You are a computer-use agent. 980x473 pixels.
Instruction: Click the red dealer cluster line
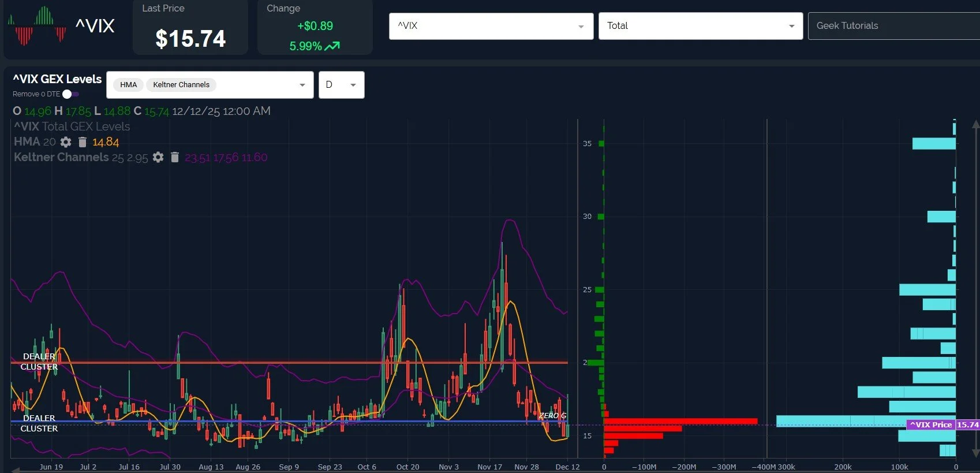289,363
